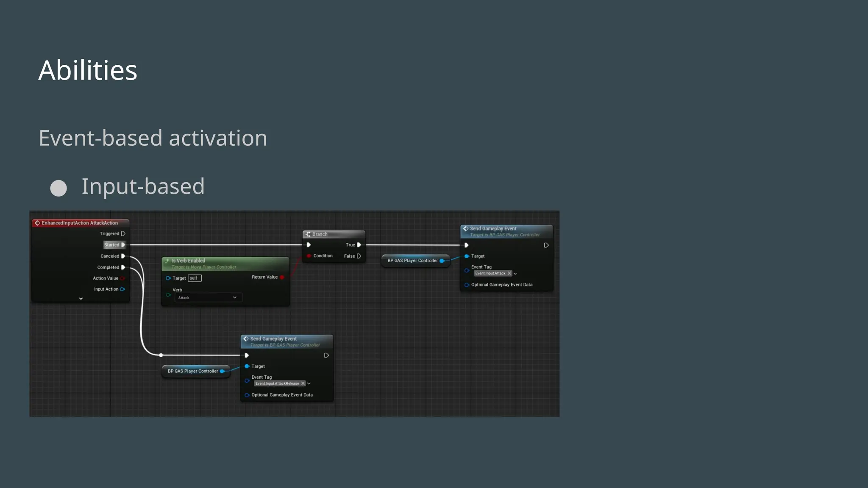Click the red Condition input pin
The width and height of the screenshot is (868, 488).
309,256
